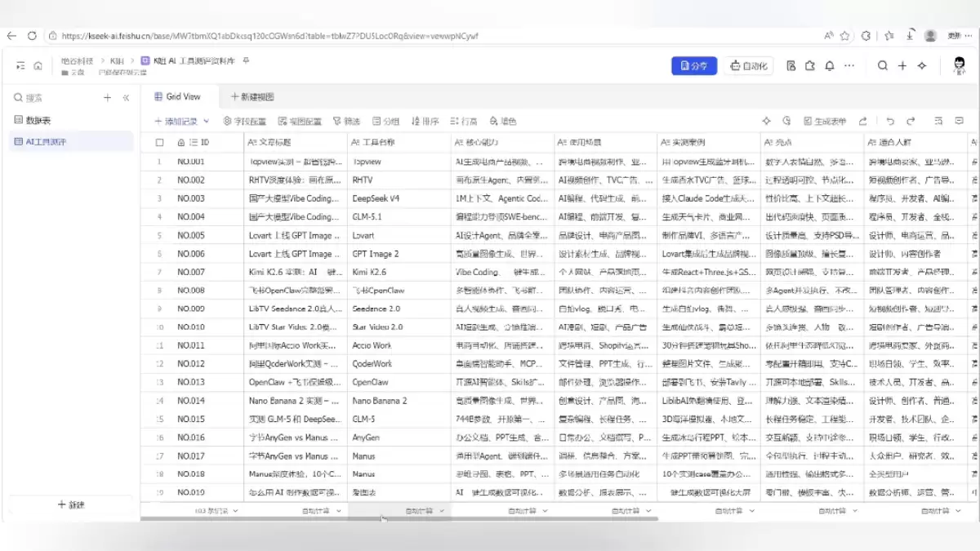This screenshot has width=980, height=551.
Task: Select the Kimi K2.6 tool name cell
Action: point(399,272)
